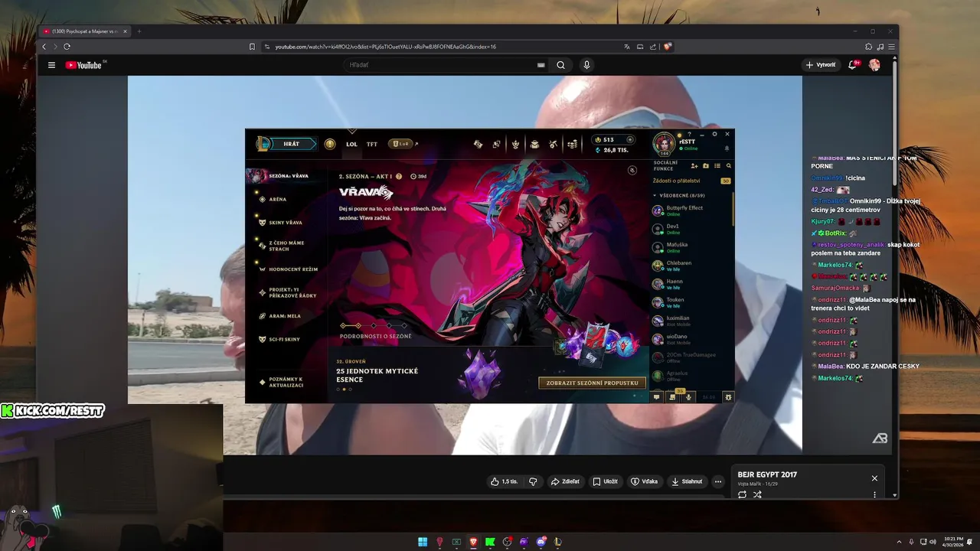Dislike the YouTube video
980x551 pixels.
tap(533, 481)
